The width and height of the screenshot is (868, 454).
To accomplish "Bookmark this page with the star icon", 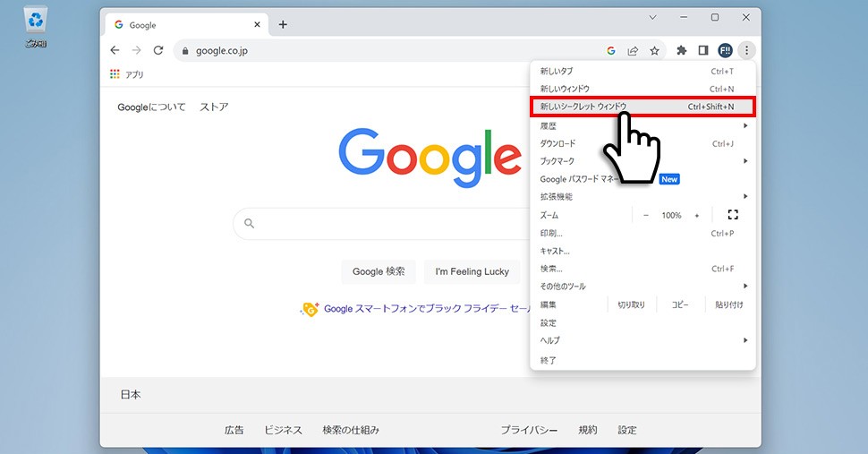I will pos(654,51).
